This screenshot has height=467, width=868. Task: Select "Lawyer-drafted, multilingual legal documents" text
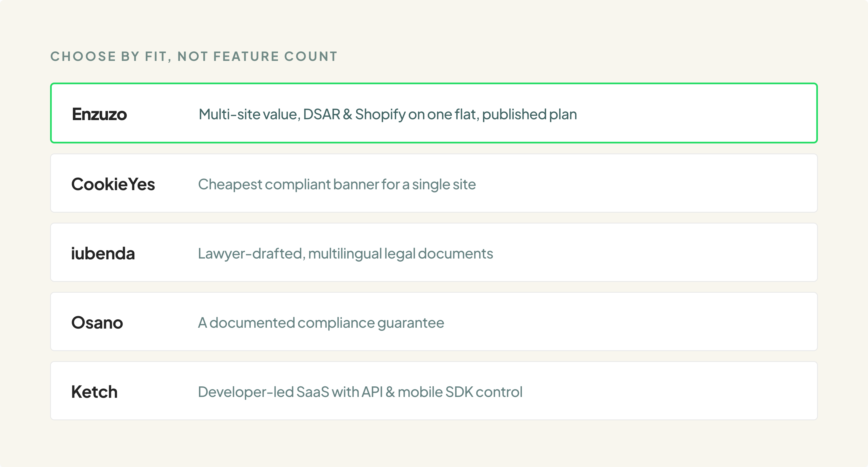coord(345,254)
